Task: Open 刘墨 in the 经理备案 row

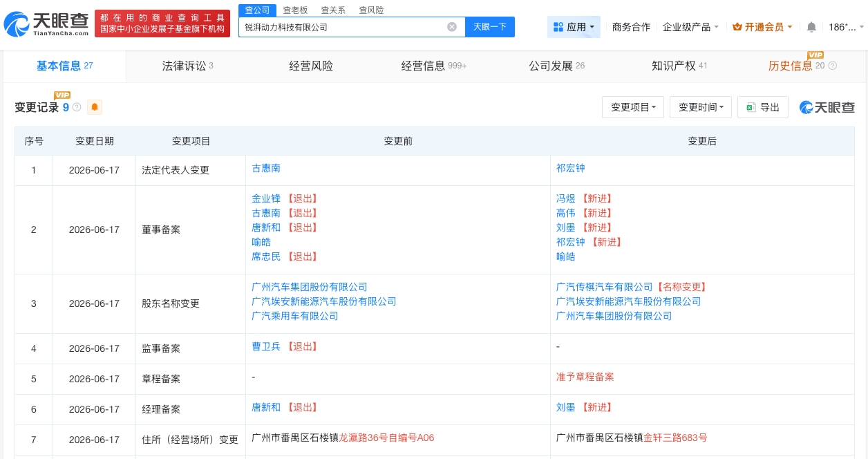Action: (565, 407)
